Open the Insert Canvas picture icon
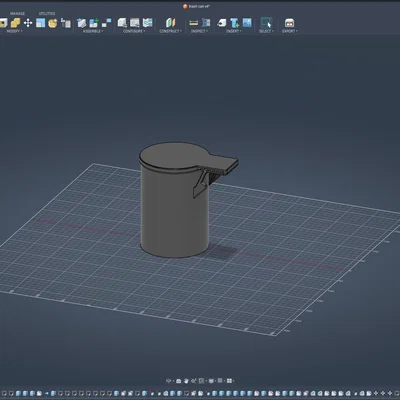Screen dimensions: 400x400 coord(247,22)
